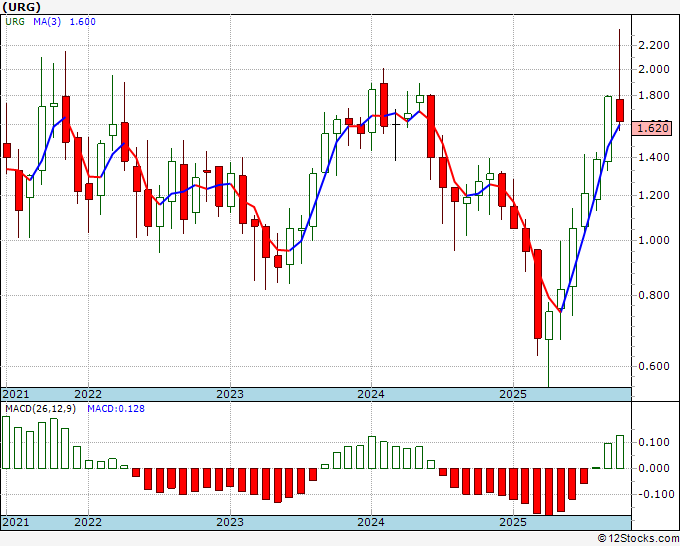Click the 0.100 MACD axis label
Image resolution: width=680 pixels, height=546 pixels.
654,442
